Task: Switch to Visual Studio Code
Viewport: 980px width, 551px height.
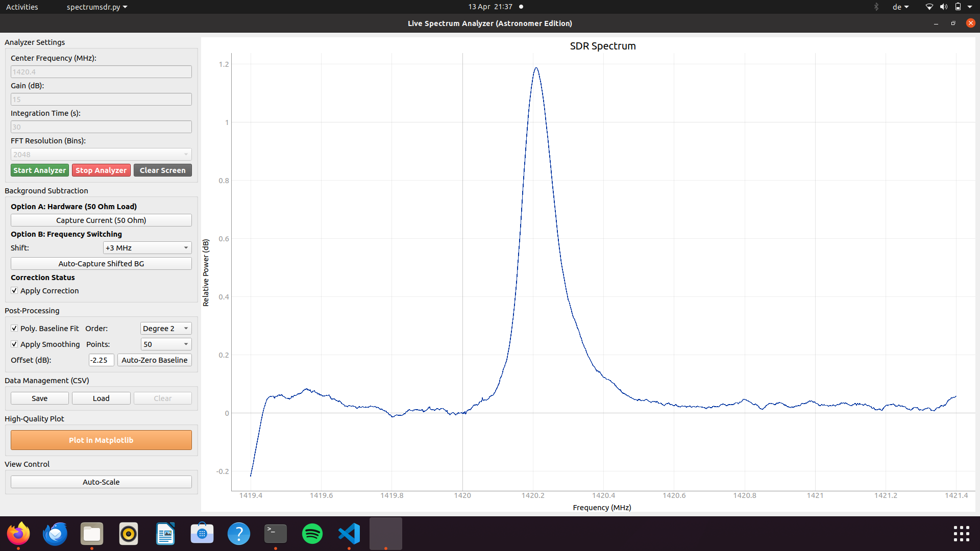Action: (x=349, y=534)
